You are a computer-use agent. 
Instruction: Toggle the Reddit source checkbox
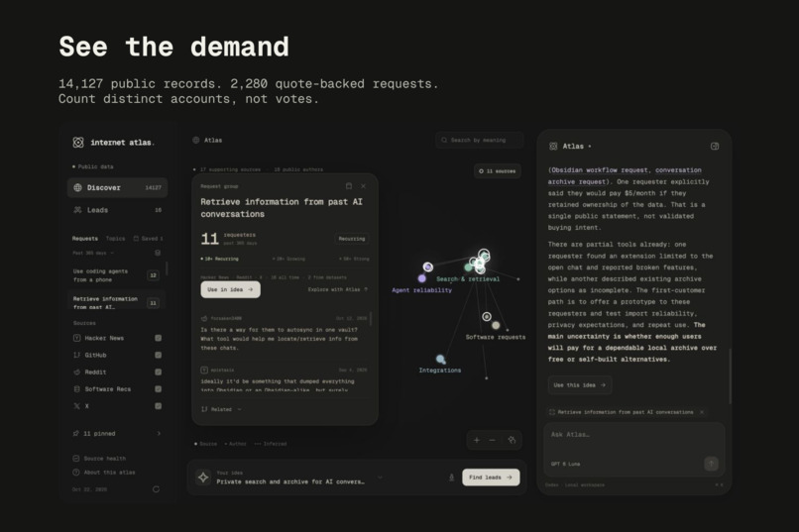pos(158,372)
